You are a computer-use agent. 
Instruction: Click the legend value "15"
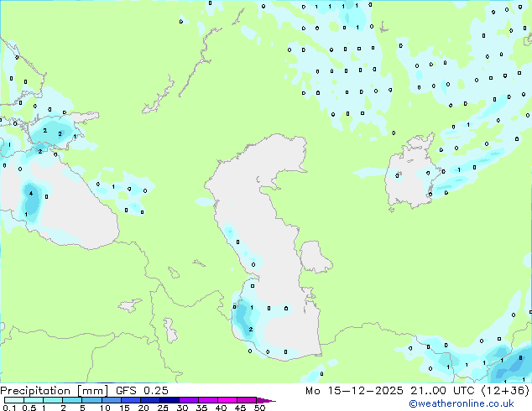124,408
